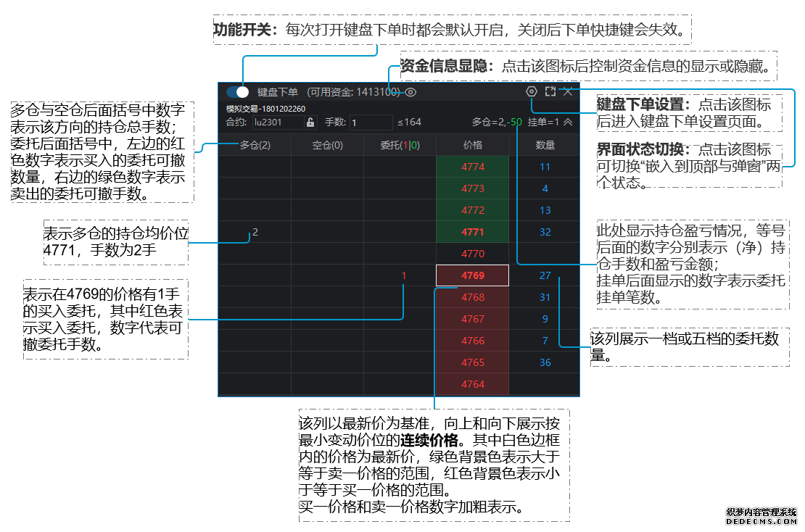Click the long position cell showing 2
Image resolution: width=805 pixels, height=532 pixels.
tap(255, 232)
